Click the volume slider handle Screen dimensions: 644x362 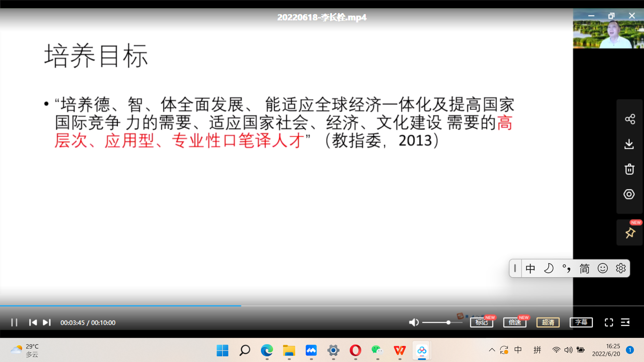(x=448, y=322)
